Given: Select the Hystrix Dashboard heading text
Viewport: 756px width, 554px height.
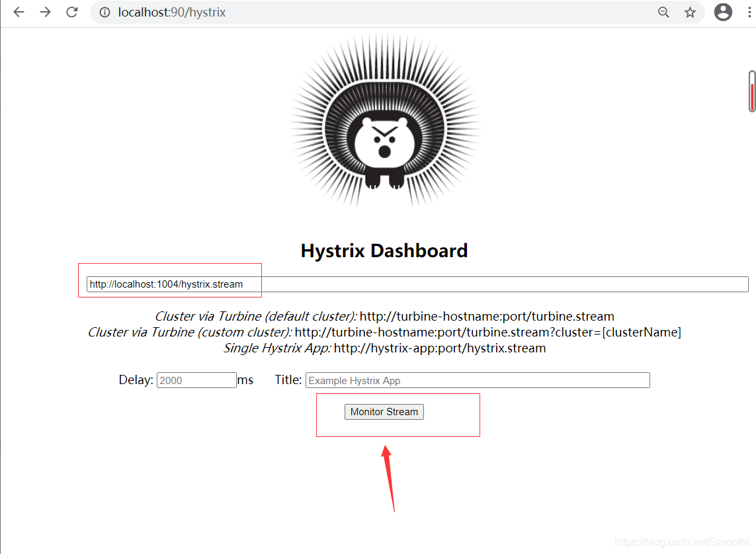Looking at the screenshot, I should (384, 251).
